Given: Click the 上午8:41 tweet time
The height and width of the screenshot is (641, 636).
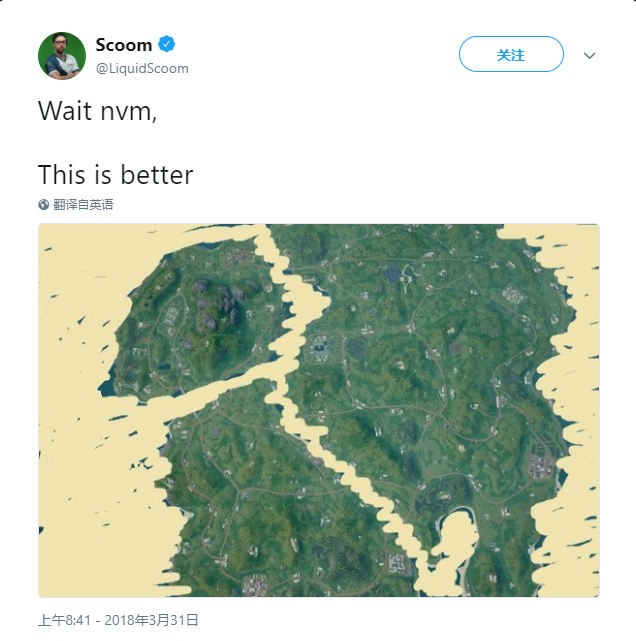Looking at the screenshot, I should click(x=65, y=620).
